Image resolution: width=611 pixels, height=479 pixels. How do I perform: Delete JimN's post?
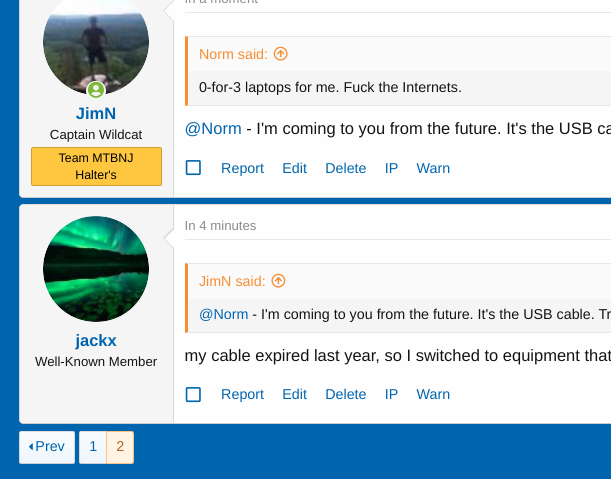click(x=346, y=168)
